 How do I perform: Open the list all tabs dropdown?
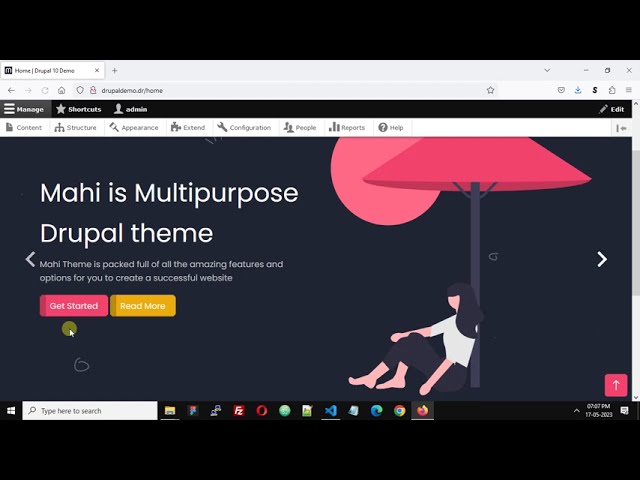(x=547, y=70)
